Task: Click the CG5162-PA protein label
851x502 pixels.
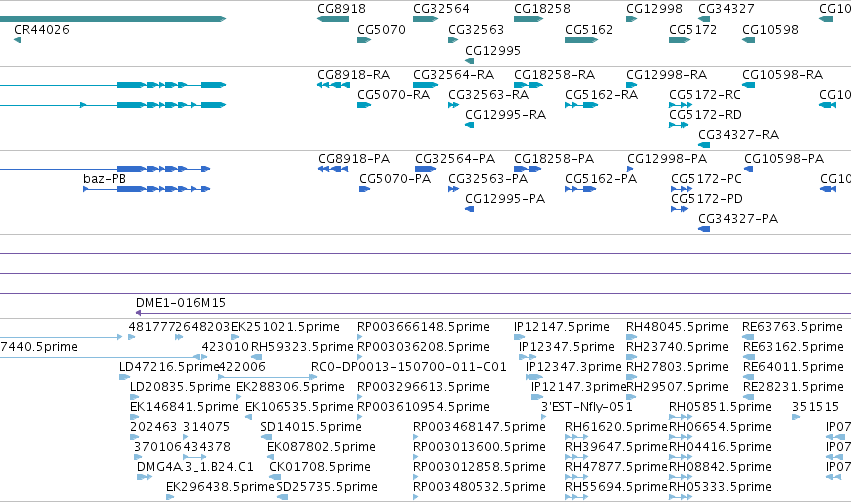Action: (601, 179)
